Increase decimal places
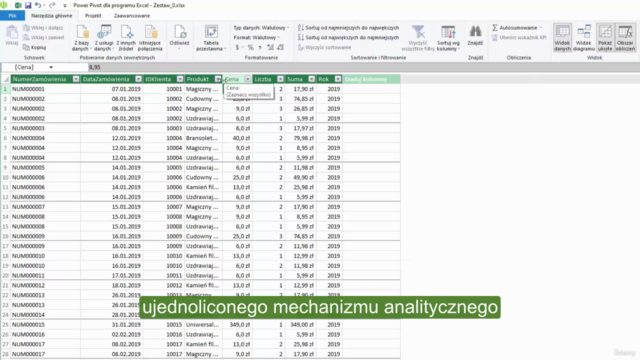Screen dimensions: 640x360 point(270,47)
